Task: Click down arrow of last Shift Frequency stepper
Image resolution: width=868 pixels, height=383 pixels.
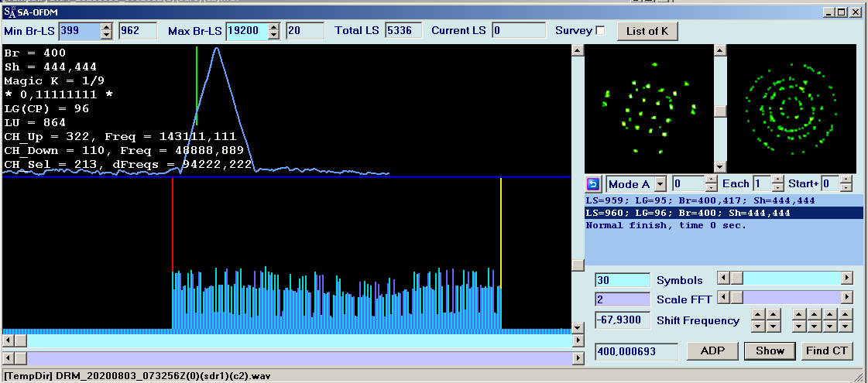Action: click(x=845, y=327)
